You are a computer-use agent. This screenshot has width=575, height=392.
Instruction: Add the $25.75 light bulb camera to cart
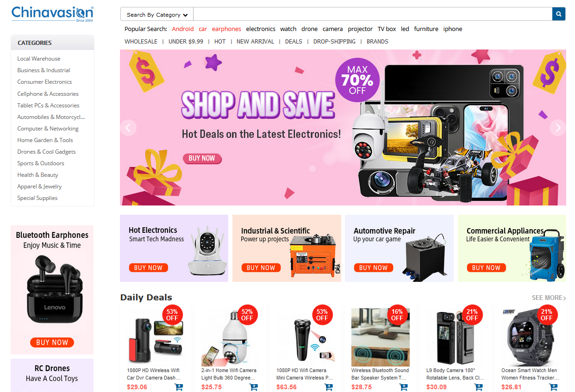[x=254, y=387]
